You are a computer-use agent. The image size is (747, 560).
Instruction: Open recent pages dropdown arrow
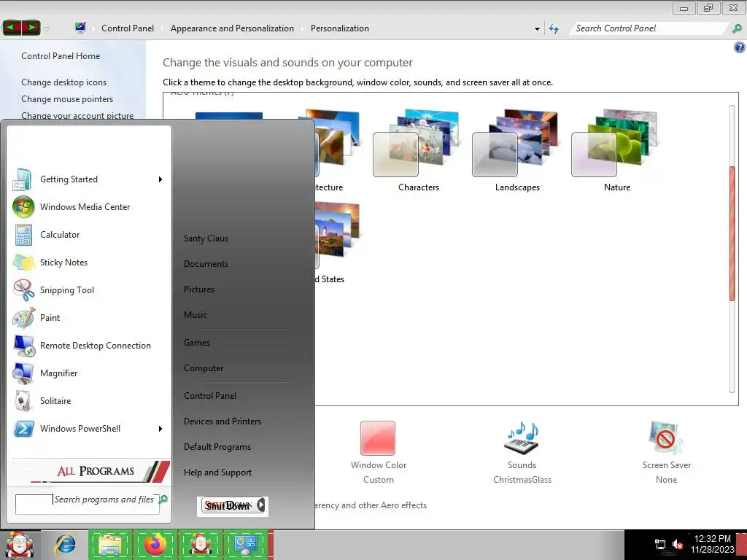[x=47, y=29]
